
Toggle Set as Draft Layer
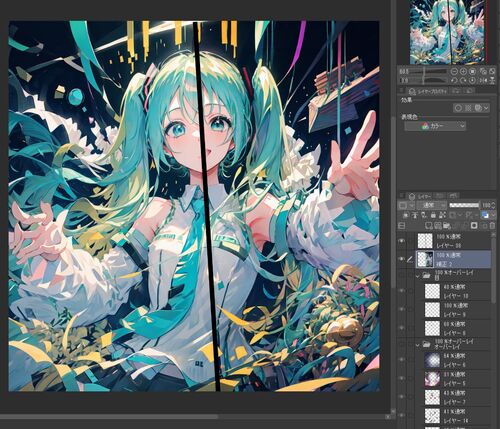[x=424, y=215]
